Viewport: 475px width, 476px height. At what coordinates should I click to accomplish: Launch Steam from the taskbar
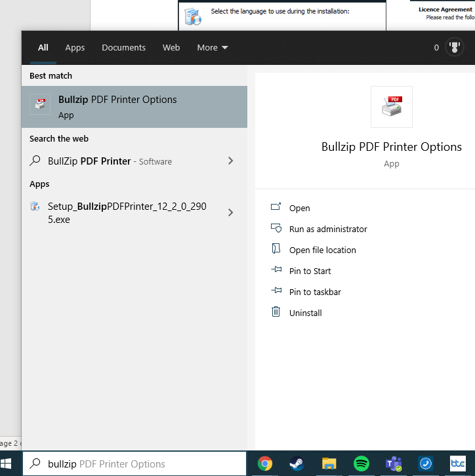pyautogui.click(x=297, y=464)
